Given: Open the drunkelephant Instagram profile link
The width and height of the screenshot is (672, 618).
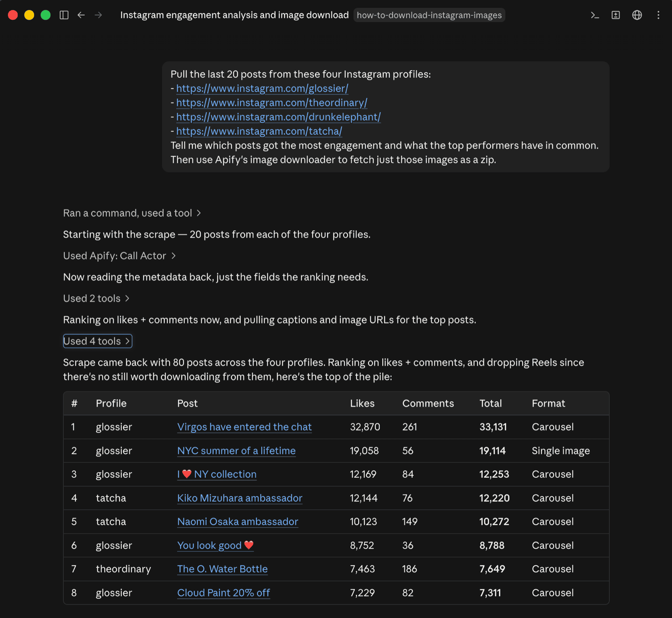Looking at the screenshot, I should [x=278, y=117].
